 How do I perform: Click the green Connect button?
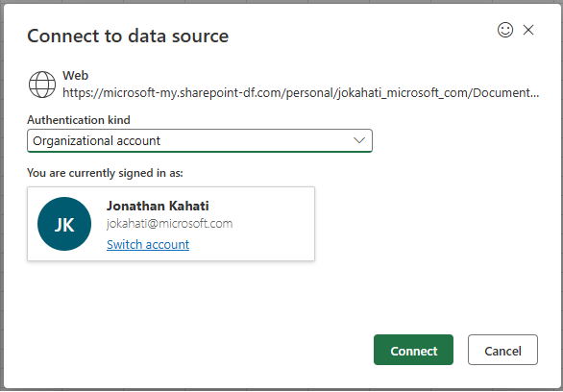tap(414, 350)
